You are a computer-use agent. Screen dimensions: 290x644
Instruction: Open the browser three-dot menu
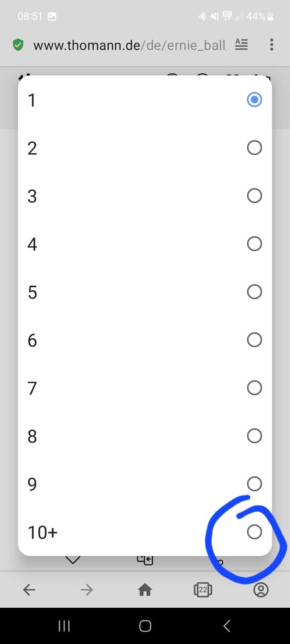point(271,45)
